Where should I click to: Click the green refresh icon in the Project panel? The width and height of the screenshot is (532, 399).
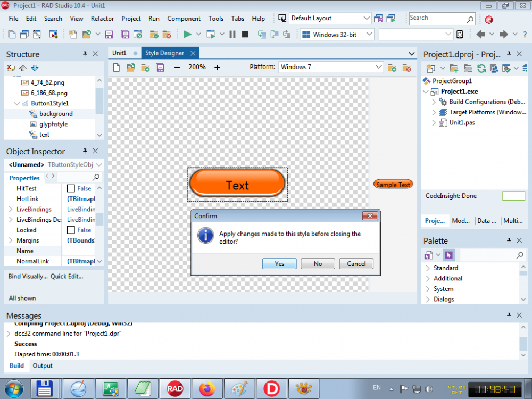pos(481,69)
